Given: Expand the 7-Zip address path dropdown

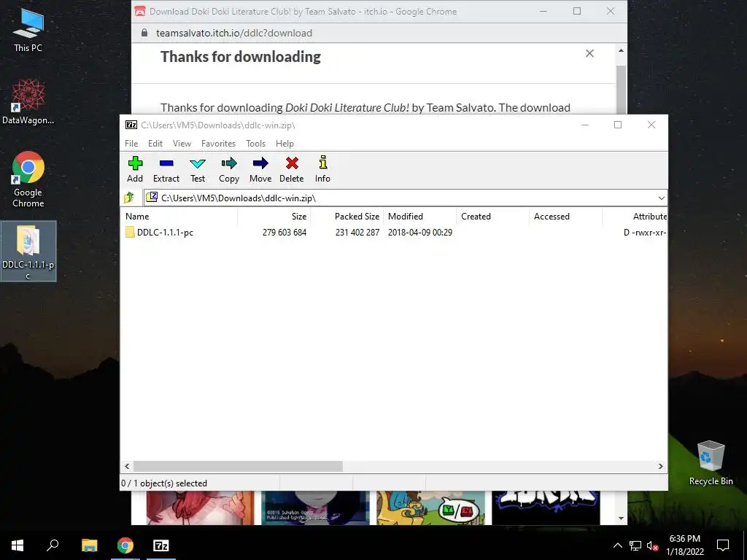Looking at the screenshot, I should pos(661,198).
